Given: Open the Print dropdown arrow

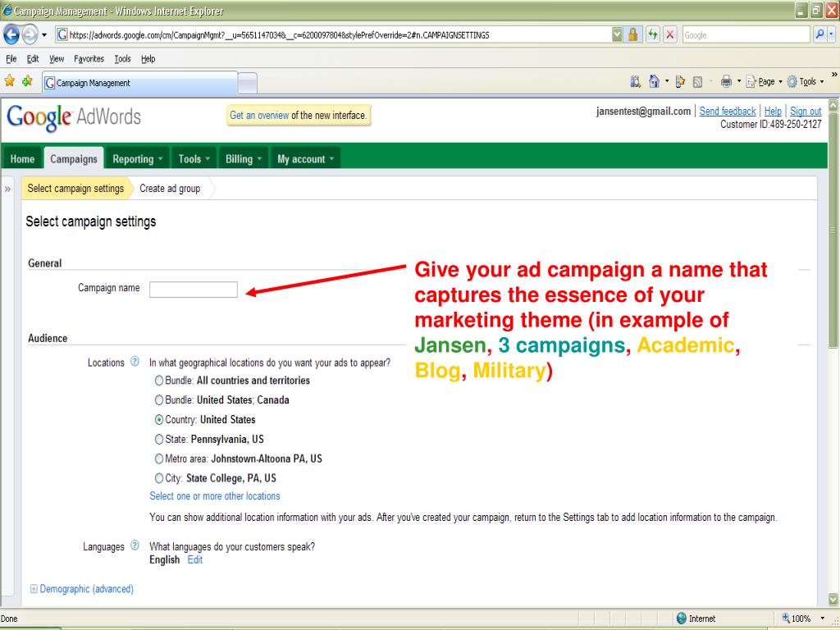Looking at the screenshot, I should click(739, 81).
